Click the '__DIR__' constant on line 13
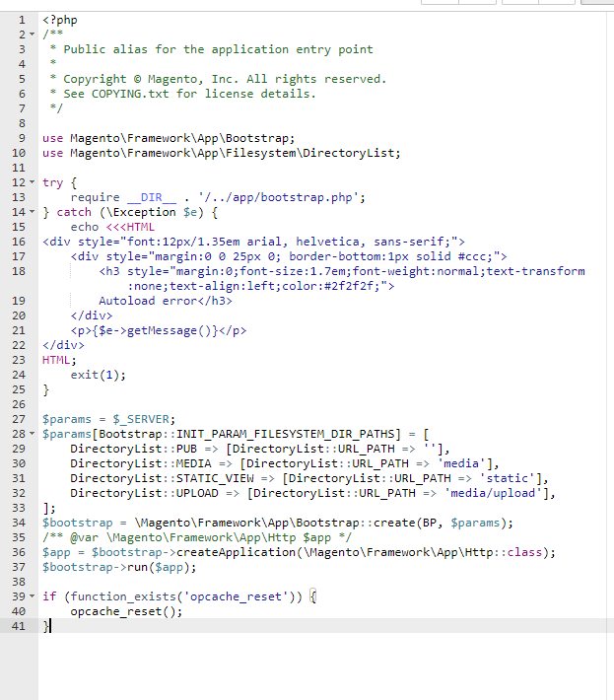The width and height of the screenshot is (614, 700). click(152, 197)
